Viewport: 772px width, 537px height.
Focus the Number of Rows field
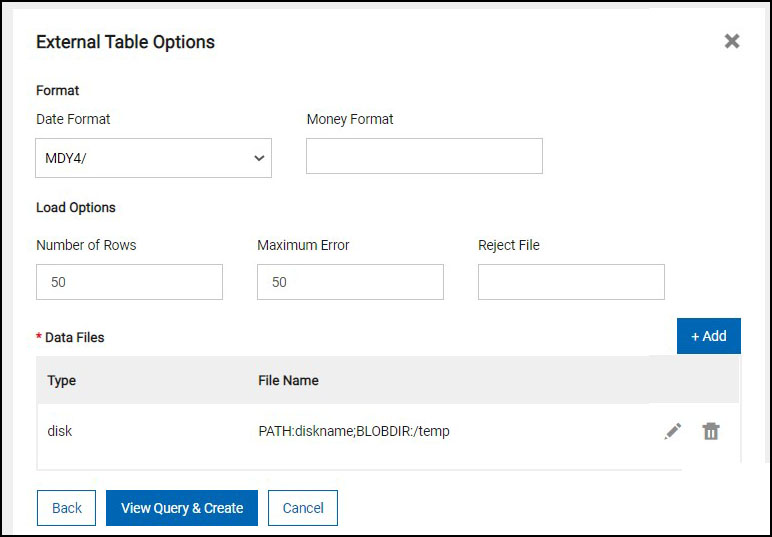[129, 282]
